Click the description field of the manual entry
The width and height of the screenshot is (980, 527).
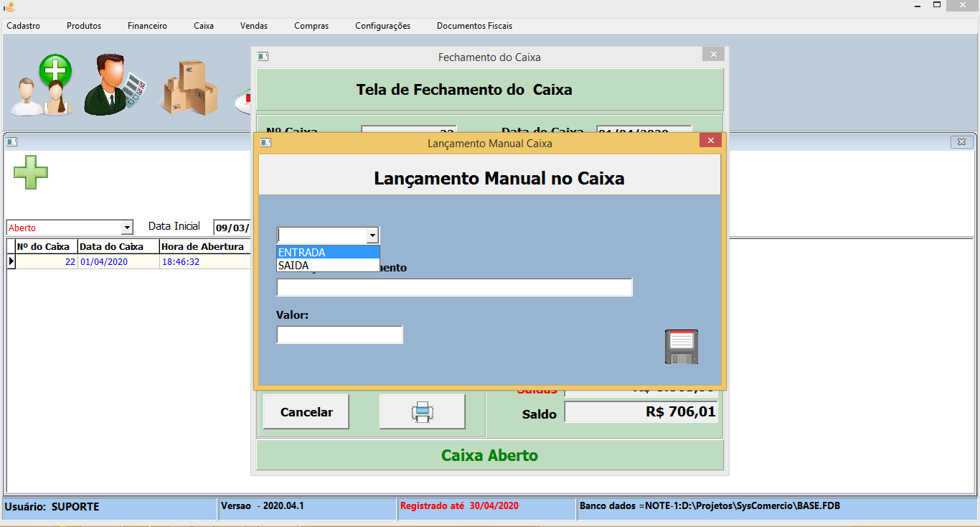(x=454, y=286)
